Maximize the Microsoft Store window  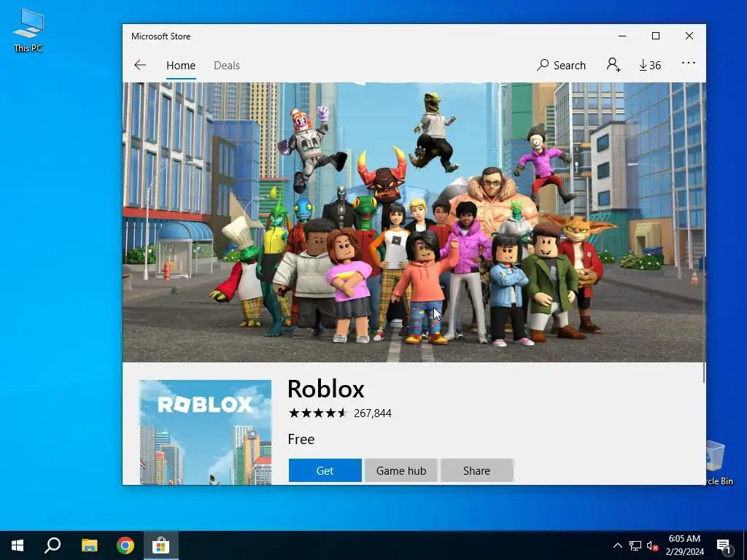click(656, 36)
